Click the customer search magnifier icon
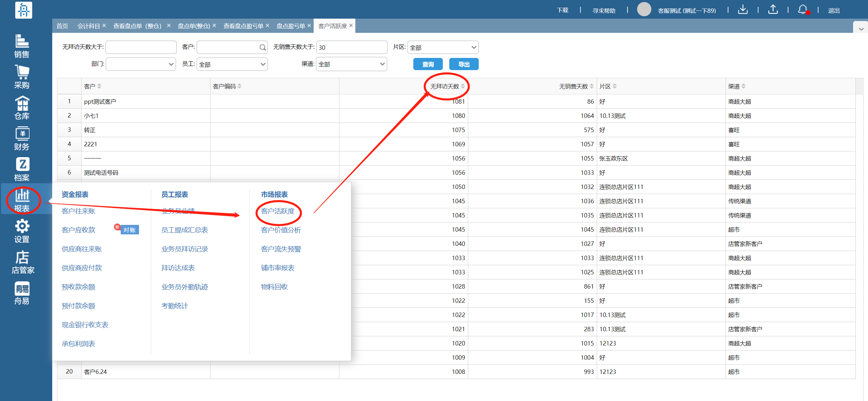Screen dimensions: 868x401 click(x=262, y=47)
